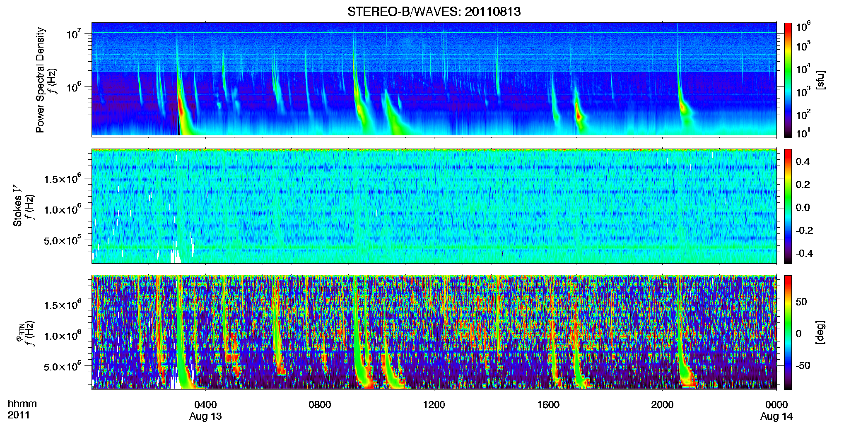This screenshot has width=868, height=447.
Task: Click inside the Stokes V spectrogram panel
Action: (434, 206)
